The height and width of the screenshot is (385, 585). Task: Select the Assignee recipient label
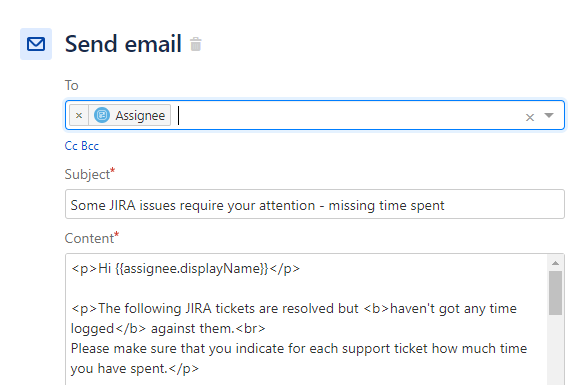(140, 116)
